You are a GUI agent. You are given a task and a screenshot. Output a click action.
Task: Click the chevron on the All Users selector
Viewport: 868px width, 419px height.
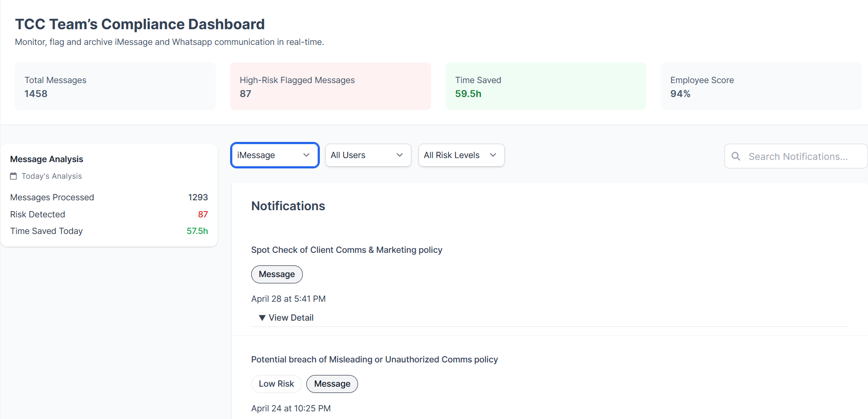pyautogui.click(x=399, y=155)
